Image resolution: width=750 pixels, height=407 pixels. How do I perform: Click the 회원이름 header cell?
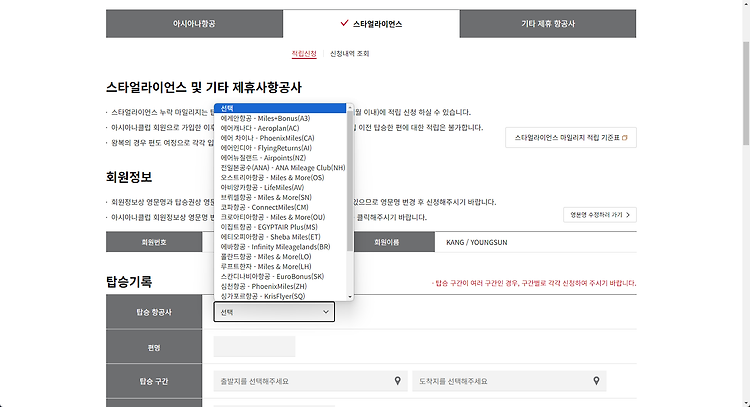(386, 242)
